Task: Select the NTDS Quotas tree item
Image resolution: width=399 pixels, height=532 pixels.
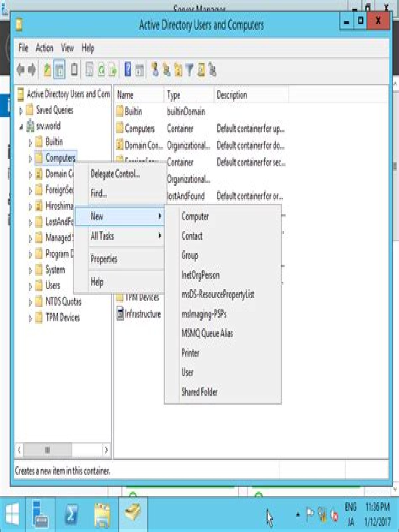Action: click(x=59, y=302)
